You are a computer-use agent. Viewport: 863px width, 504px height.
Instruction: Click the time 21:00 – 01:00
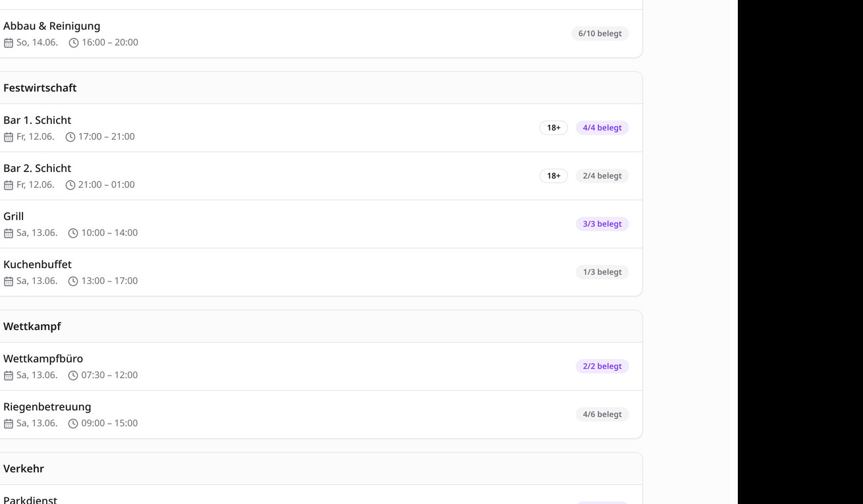tap(107, 185)
